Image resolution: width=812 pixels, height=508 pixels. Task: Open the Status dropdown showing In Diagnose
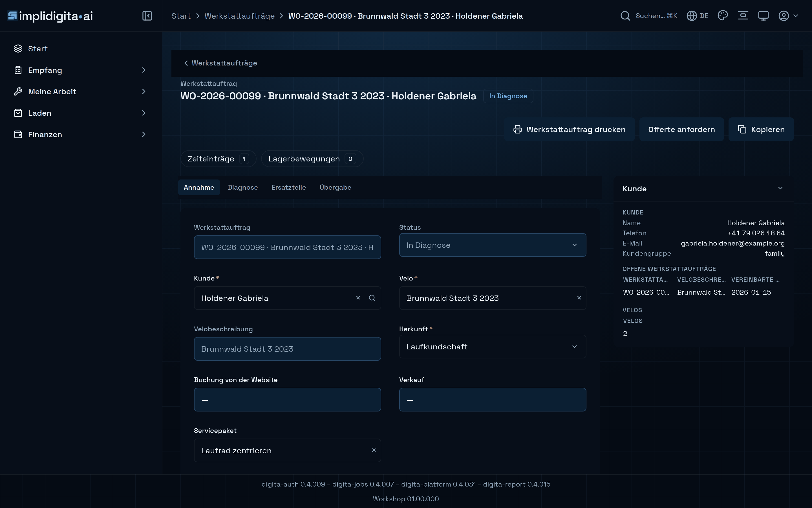coord(493,245)
